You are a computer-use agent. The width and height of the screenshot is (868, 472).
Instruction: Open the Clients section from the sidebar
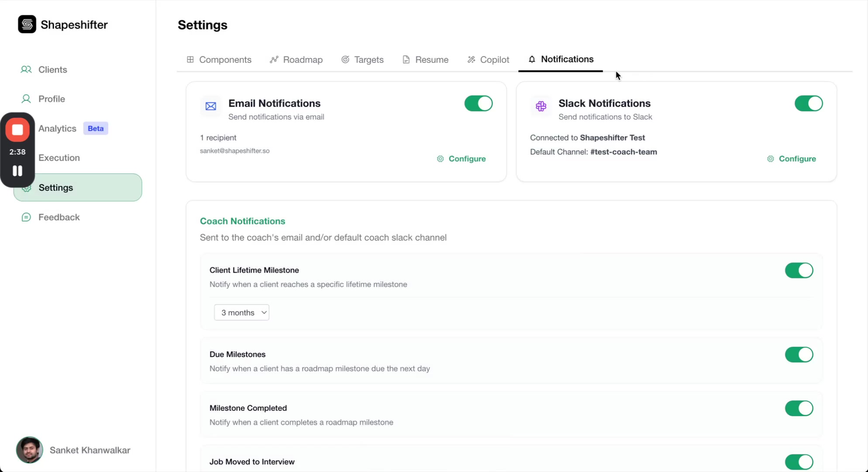53,69
